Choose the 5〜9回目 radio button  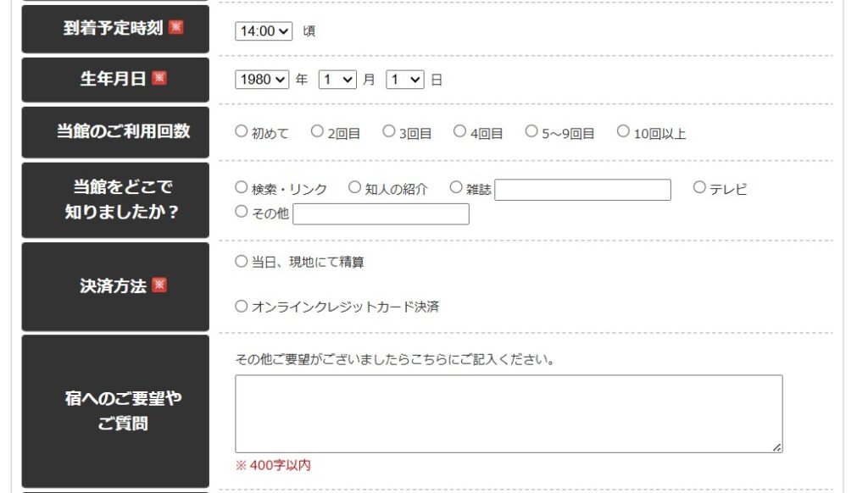click(x=531, y=131)
